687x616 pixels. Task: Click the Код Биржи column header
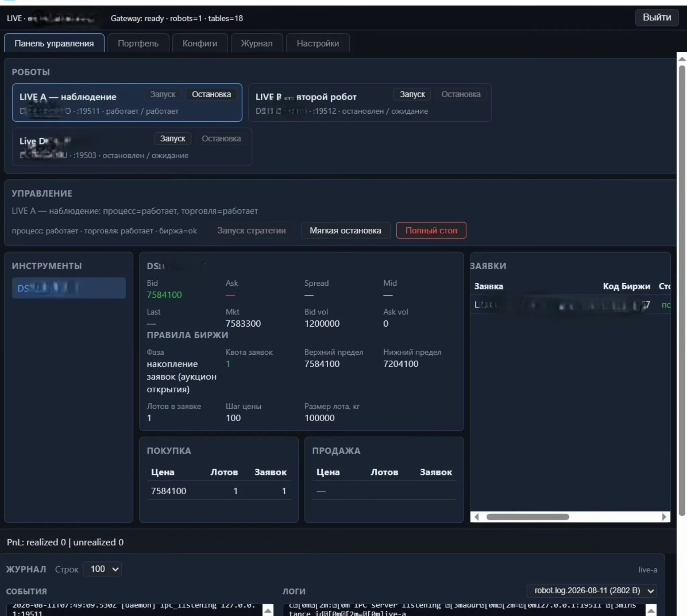click(x=626, y=286)
